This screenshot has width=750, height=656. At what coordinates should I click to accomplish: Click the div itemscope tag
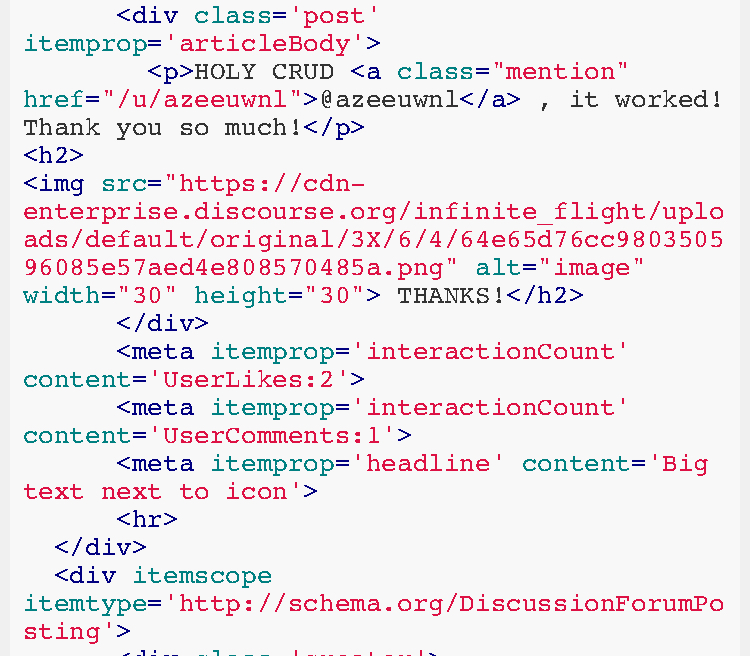(163, 576)
